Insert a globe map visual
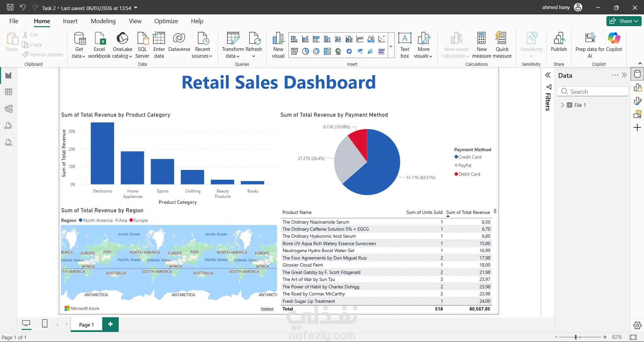Viewport: 644px width, 342px height. pos(338,51)
